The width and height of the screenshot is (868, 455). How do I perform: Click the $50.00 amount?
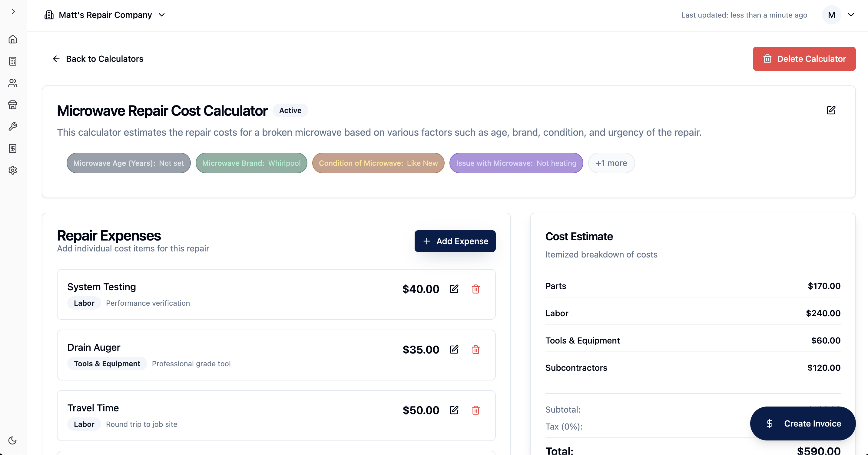point(420,410)
